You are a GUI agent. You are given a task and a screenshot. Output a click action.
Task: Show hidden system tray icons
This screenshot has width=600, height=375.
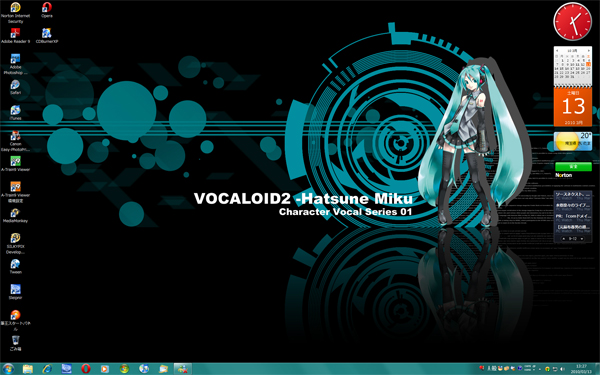[540, 369]
